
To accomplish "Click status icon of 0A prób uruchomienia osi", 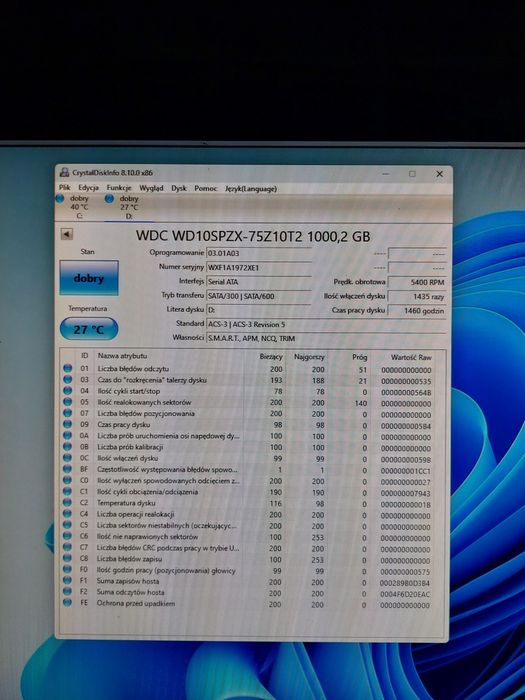I will (67, 435).
